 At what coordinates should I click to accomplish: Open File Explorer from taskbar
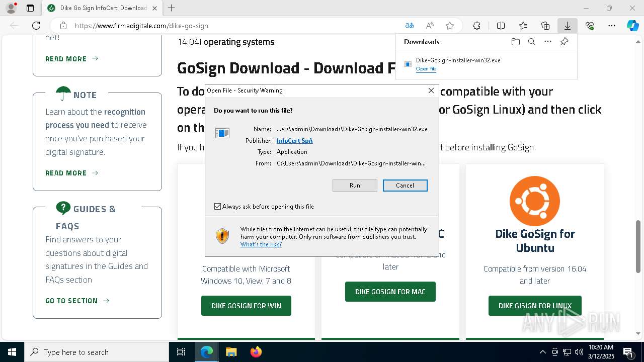point(231,352)
